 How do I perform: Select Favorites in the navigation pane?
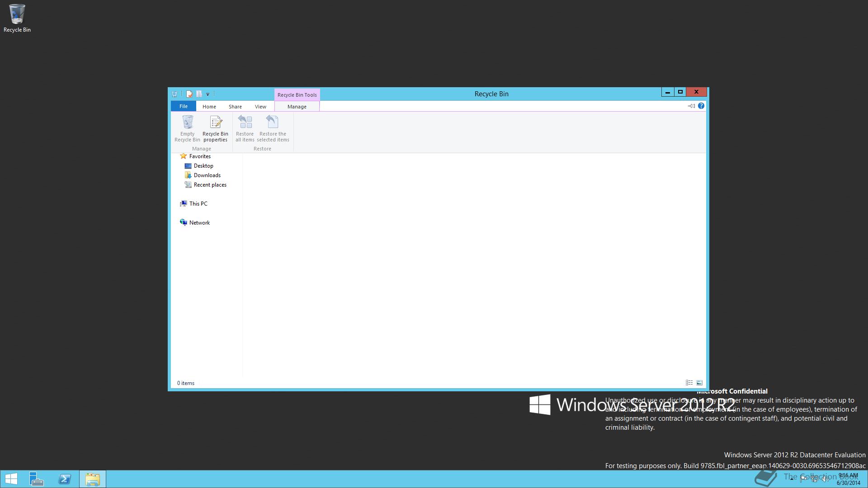(195, 156)
